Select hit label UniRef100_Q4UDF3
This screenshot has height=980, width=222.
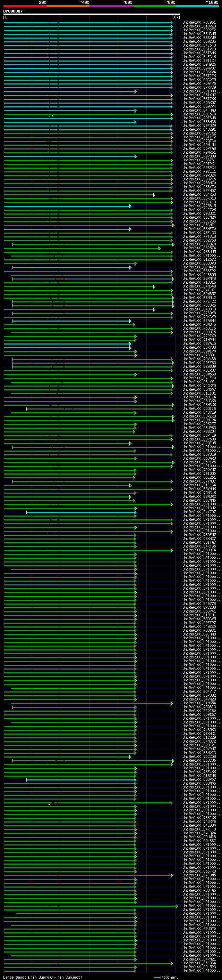pos(199,309)
